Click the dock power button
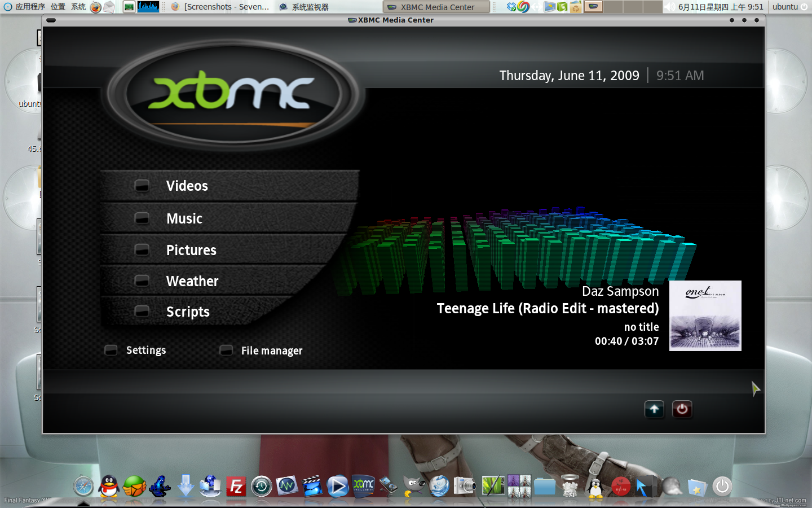 pyautogui.click(x=722, y=486)
